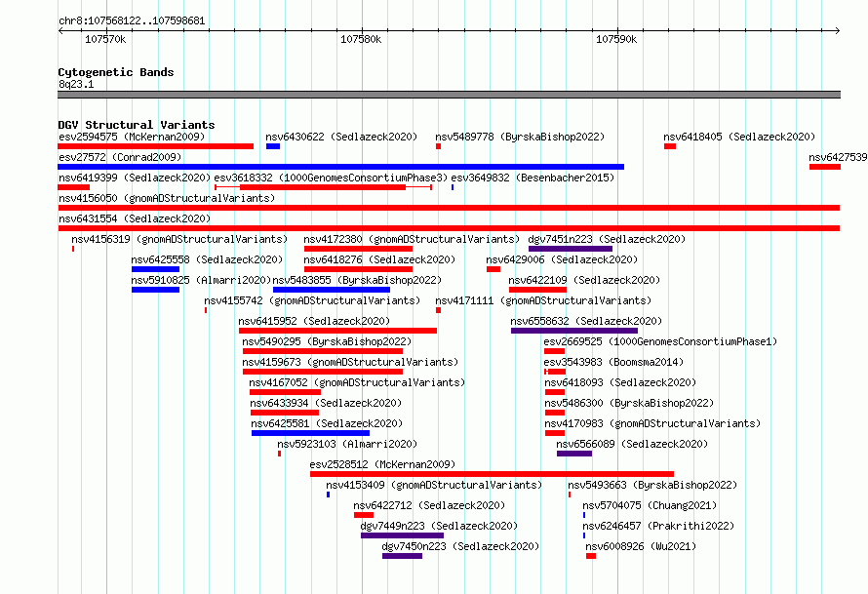Screen dimensions: 868x594
Task: Click the purple bar under nsv6558632
Action: pyautogui.click(x=574, y=331)
